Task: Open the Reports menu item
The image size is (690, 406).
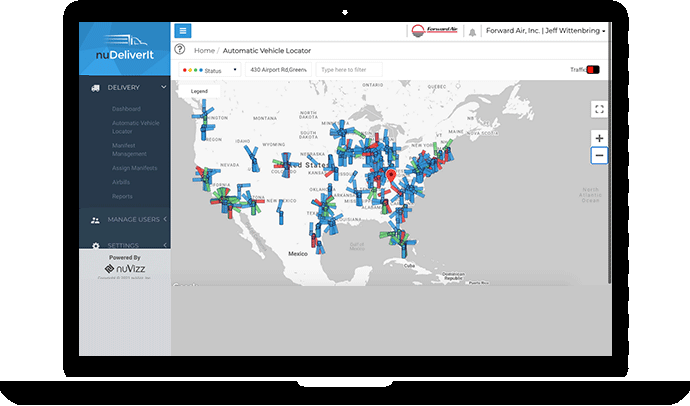Action: coord(122,196)
